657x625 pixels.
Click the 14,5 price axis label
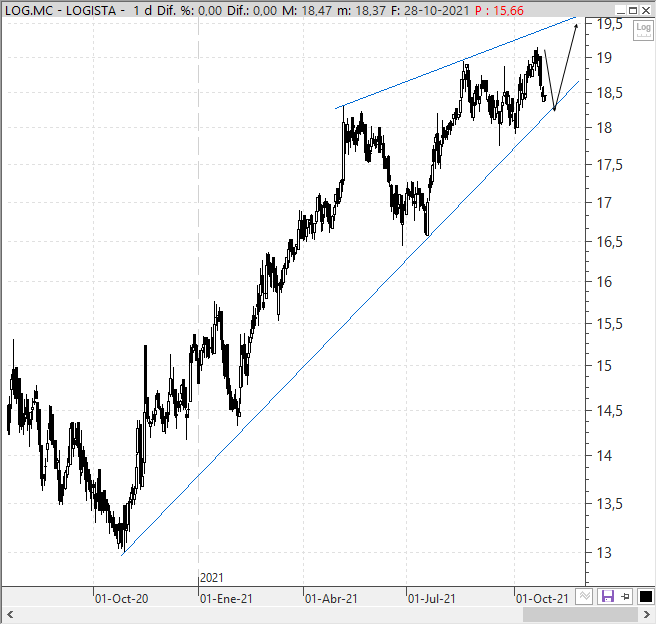tap(610, 411)
